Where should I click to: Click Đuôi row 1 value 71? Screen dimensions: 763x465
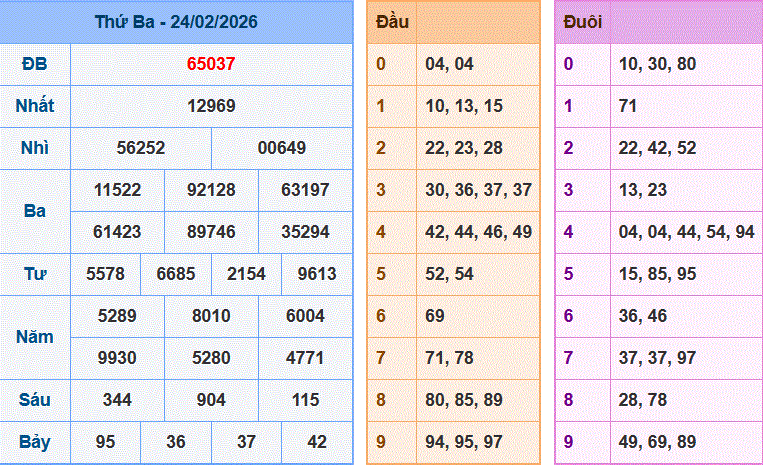pyautogui.click(x=628, y=106)
